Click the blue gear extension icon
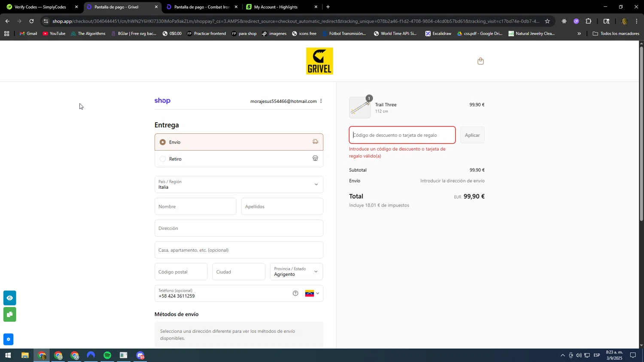This screenshot has height=362, width=644. [x=8, y=339]
